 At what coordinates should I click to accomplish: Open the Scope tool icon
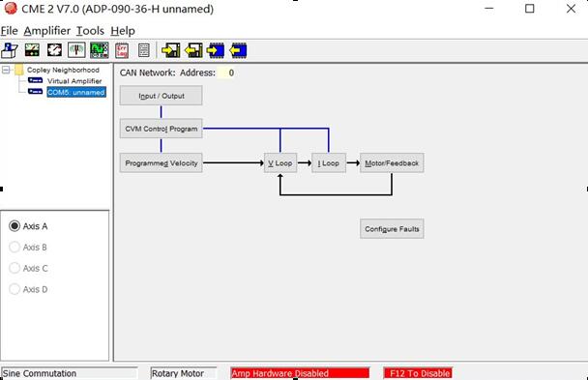(x=100, y=50)
